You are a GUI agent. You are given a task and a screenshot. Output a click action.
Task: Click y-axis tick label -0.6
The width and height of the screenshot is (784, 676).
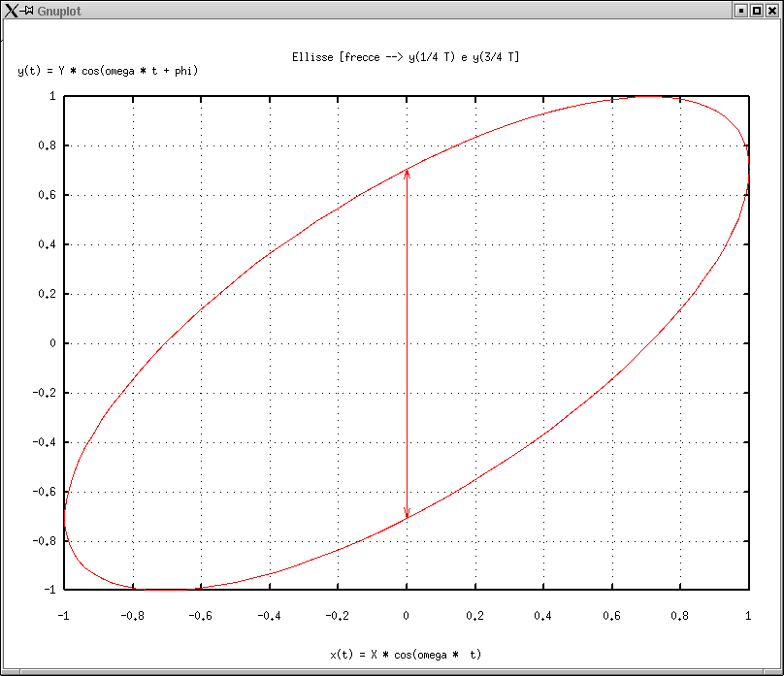click(x=44, y=492)
